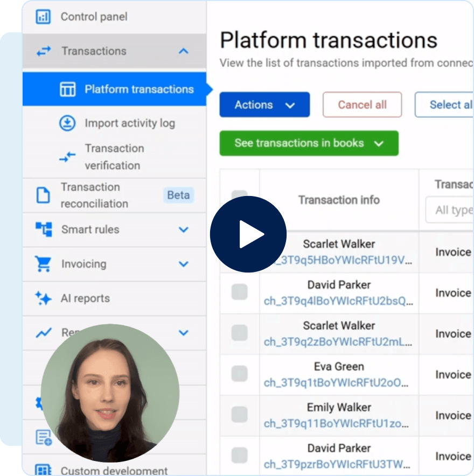This screenshot has width=474, height=476.
Task: Click the Beta badge
Action: click(178, 195)
